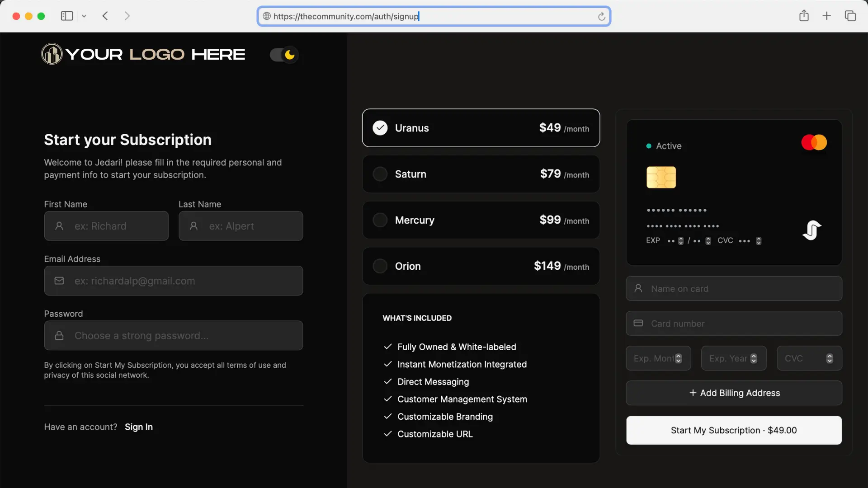Open the Share menu in Safari
The width and height of the screenshot is (868, 488).
click(804, 16)
